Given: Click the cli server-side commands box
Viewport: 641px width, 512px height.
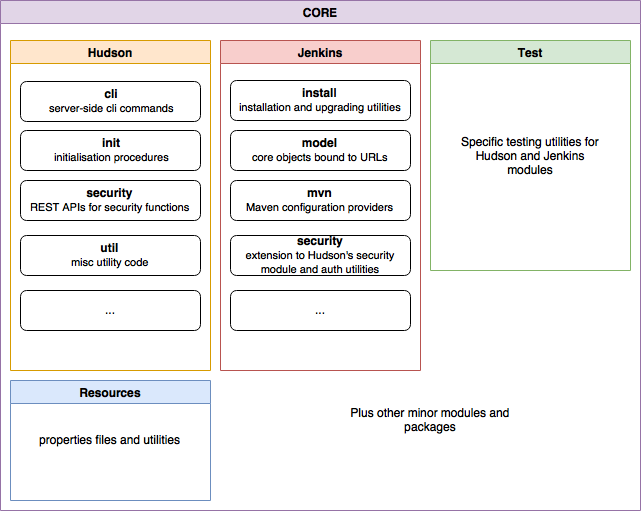Looking at the screenshot, I should pos(110,101).
